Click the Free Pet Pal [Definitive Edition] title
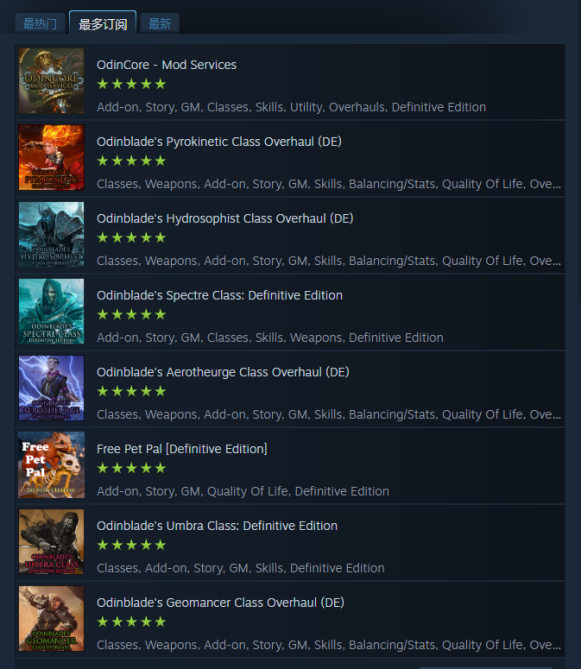581x669 pixels. point(182,449)
